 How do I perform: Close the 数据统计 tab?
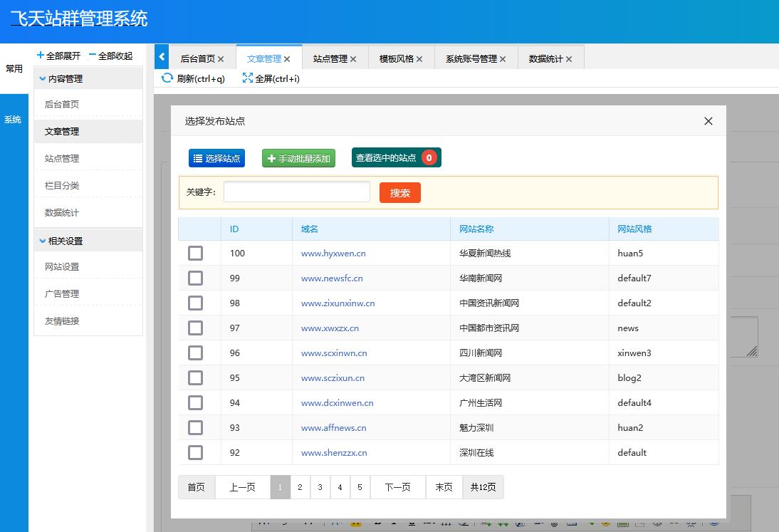coord(569,59)
